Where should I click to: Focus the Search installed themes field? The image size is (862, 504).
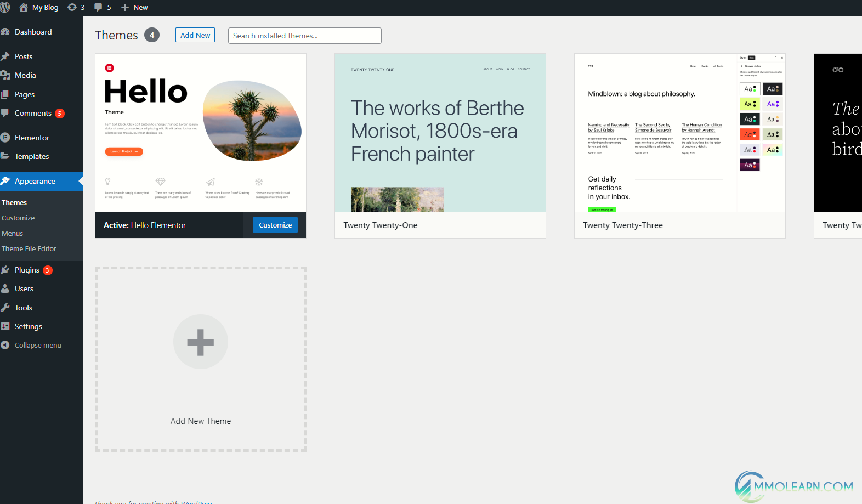305,36
